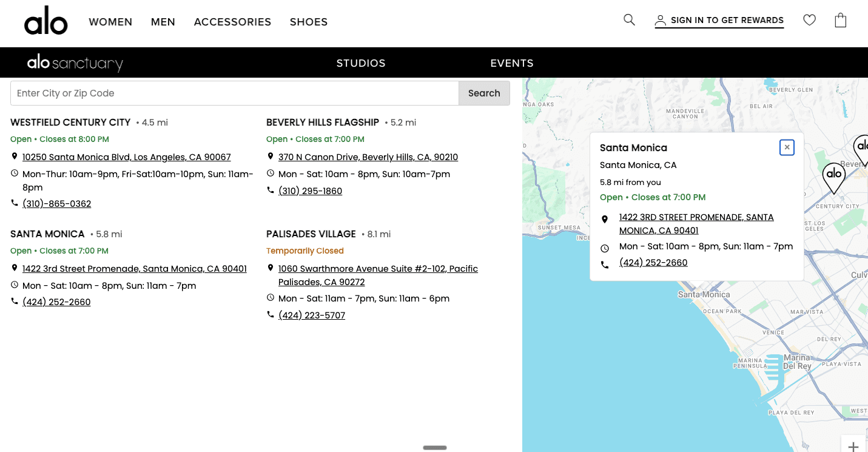Select the Palisades Village store title
Viewport: 868px width, 452px height.
pyautogui.click(x=311, y=234)
